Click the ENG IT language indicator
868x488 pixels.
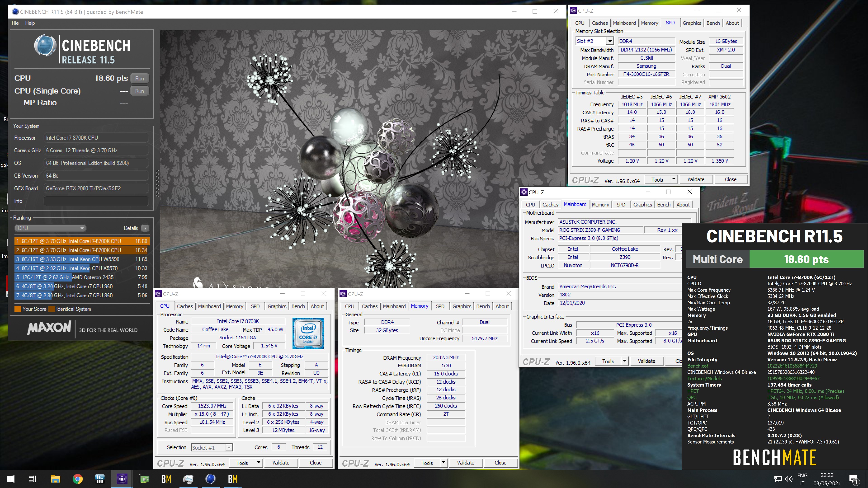click(x=802, y=479)
